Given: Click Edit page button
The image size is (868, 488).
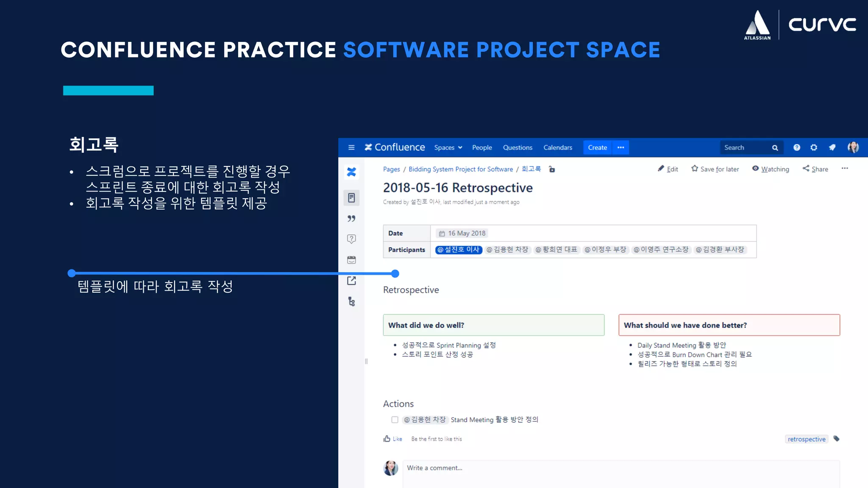Looking at the screenshot, I should (x=668, y=169).
